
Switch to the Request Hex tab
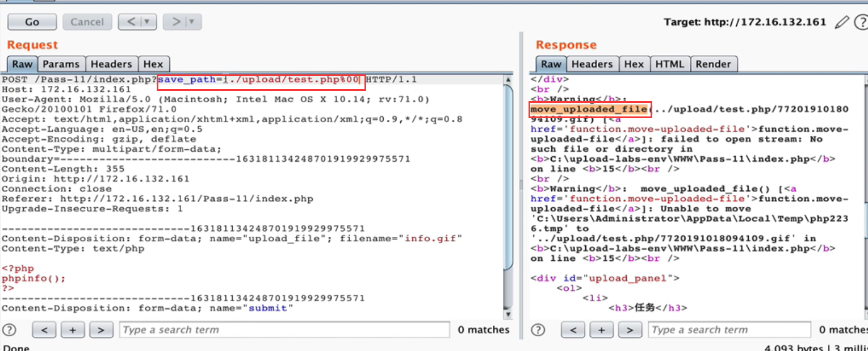[x=153, y=64]
